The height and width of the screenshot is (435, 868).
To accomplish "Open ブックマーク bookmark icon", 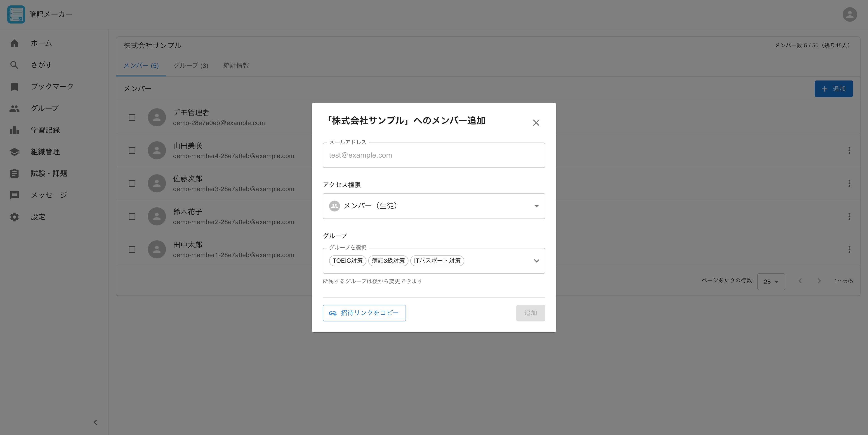I will pyautogui.click(x=14, y=87).
